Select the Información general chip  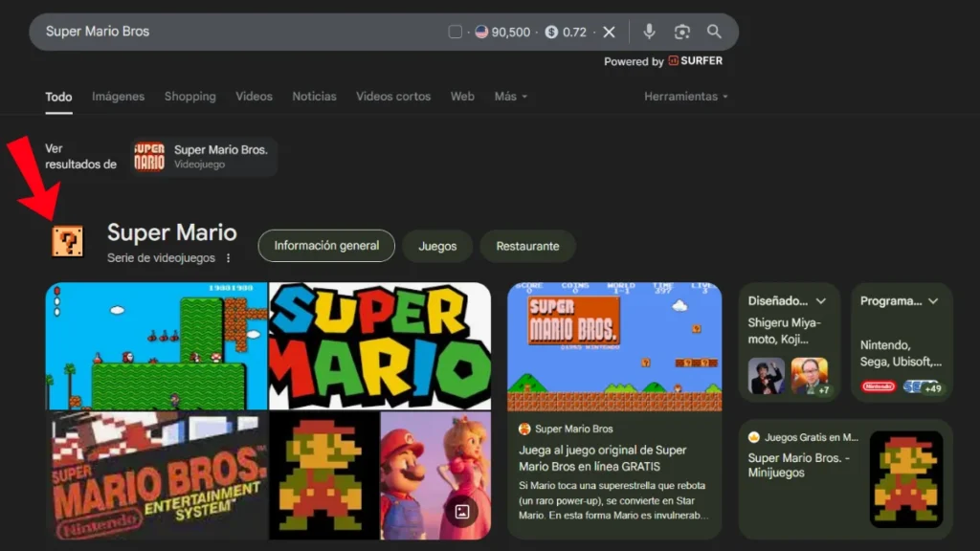point(326,246)
